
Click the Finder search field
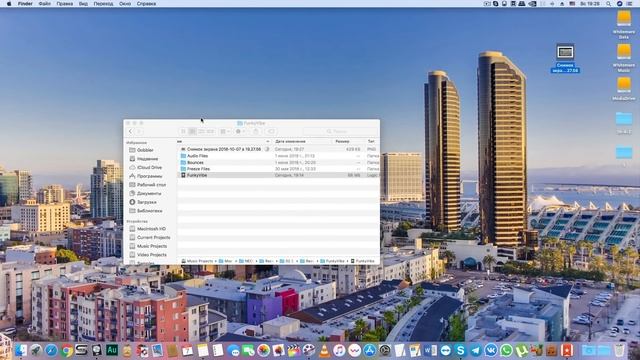tap(339, 131)
